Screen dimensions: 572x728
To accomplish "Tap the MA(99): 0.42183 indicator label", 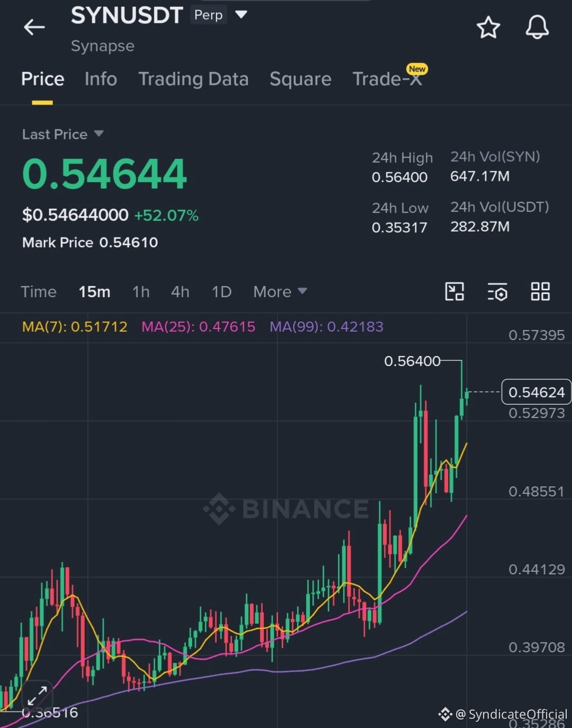I will pos(326,326).
